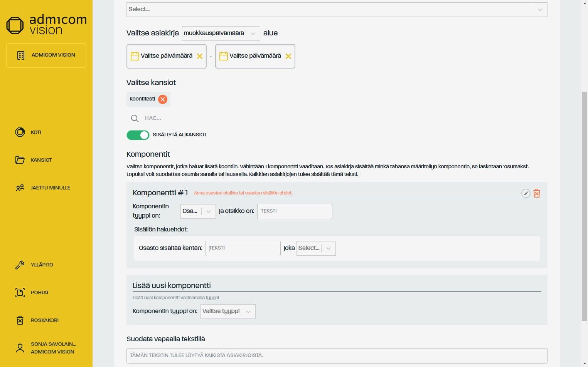Clear the first Valitse päivämäärä date
Screen dimensions: 588x367
pos(200,56)
